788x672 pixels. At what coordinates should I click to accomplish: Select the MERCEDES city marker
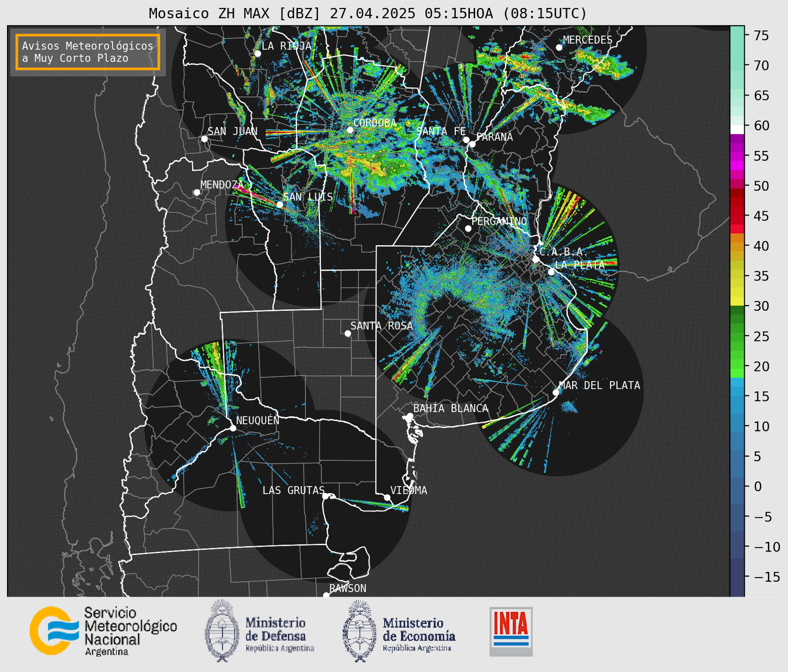coord(559,48)
